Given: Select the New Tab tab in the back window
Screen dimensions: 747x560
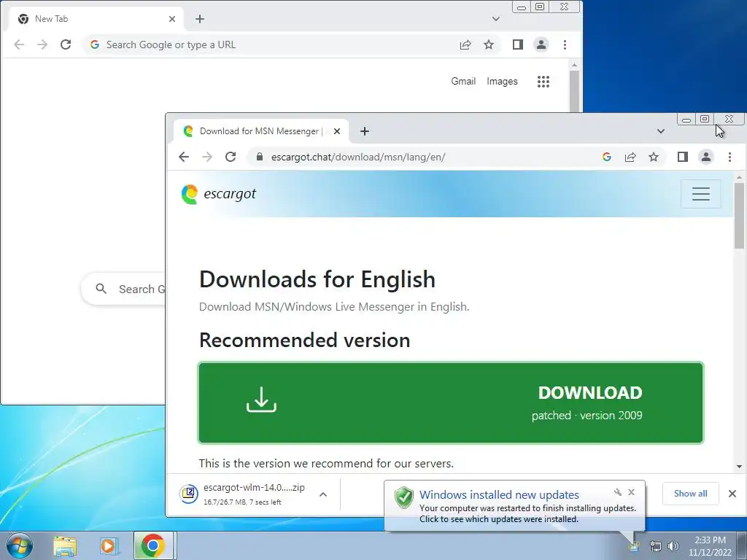Looking at the screenshot, I should tap(96, 19).
